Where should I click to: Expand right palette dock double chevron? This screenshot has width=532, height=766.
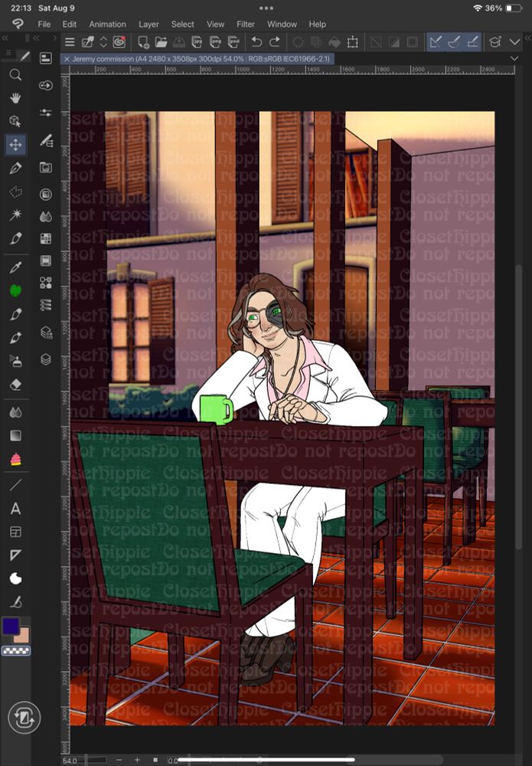coord(527,38)
